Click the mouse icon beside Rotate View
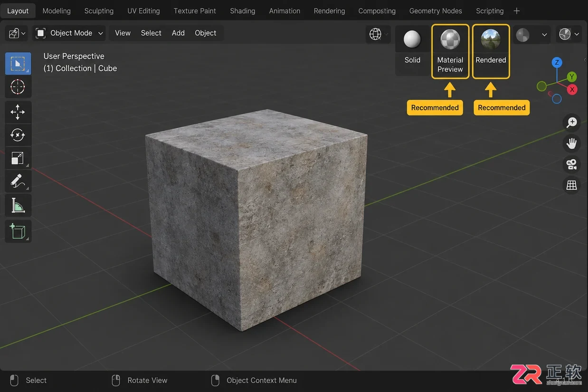 pyautogui.click(x=116, y=380)
